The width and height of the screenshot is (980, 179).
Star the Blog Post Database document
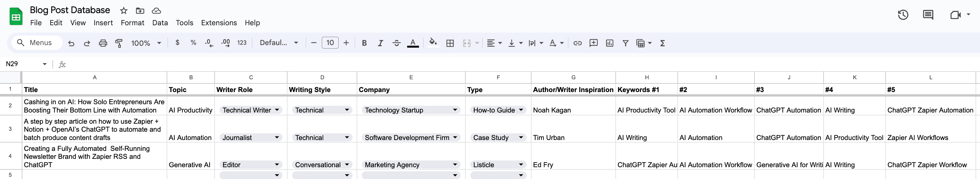click(124, 11)
